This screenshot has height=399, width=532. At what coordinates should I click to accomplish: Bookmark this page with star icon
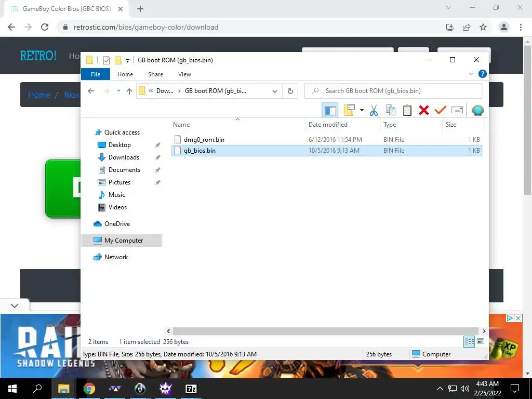tap(483, 27)
